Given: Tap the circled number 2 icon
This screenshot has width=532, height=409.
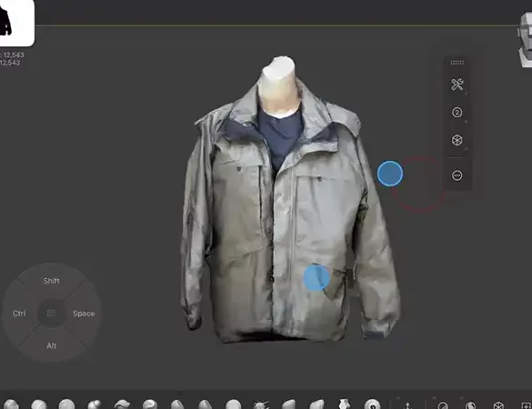Looking at the screenshot, I should point(457,113).
